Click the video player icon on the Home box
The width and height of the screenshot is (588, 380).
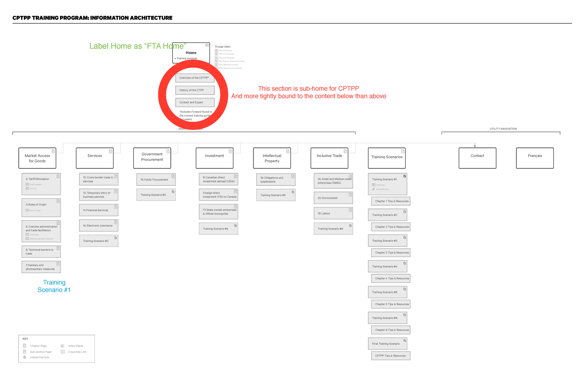[207, 45]
